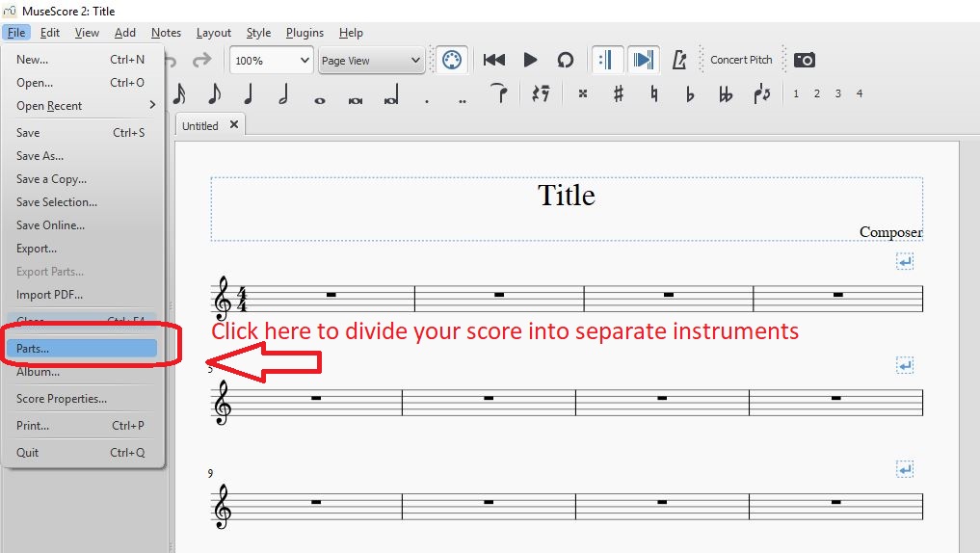Toggle the metronome icon

[679, 60]
